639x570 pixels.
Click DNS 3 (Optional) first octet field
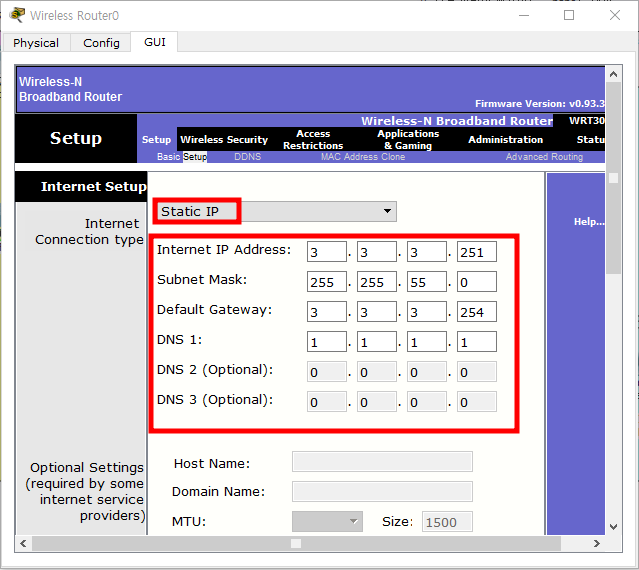click(327, 402)
